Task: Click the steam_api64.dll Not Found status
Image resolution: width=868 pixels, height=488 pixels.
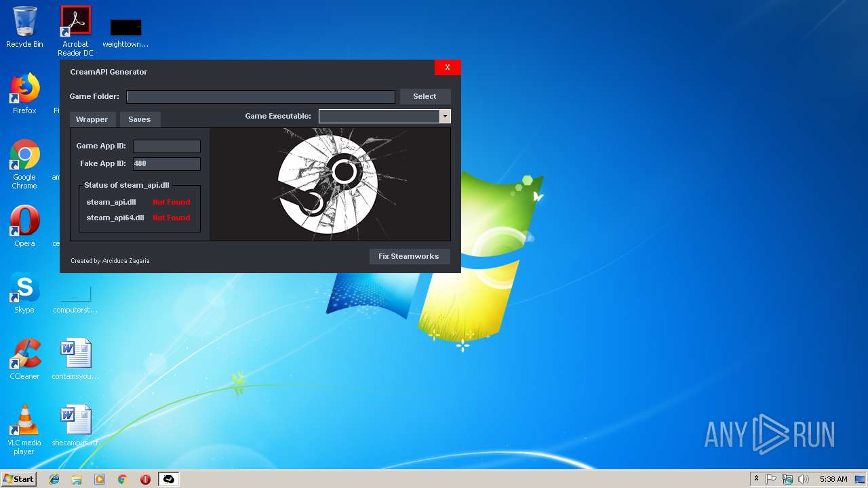Action: [x=171, y=218]
